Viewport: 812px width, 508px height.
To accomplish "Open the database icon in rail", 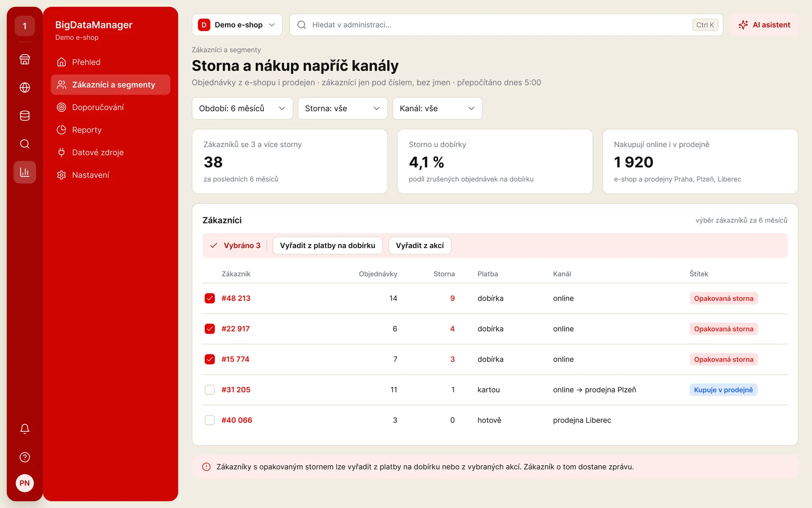I will (x=25, y=116).
